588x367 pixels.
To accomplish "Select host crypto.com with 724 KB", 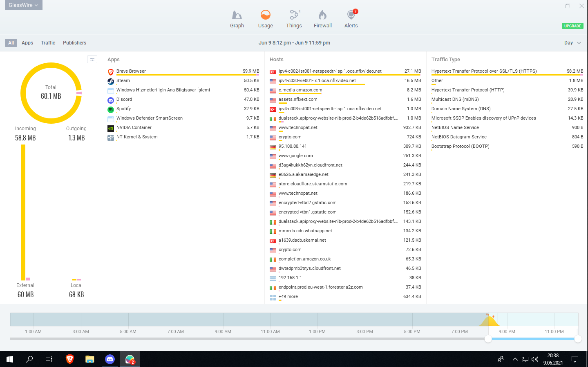I will [x=345, y=137].
